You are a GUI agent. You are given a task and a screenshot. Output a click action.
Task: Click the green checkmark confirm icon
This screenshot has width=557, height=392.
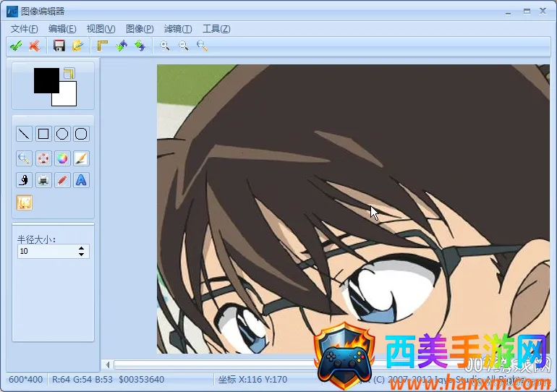click(x=15, y=46)
